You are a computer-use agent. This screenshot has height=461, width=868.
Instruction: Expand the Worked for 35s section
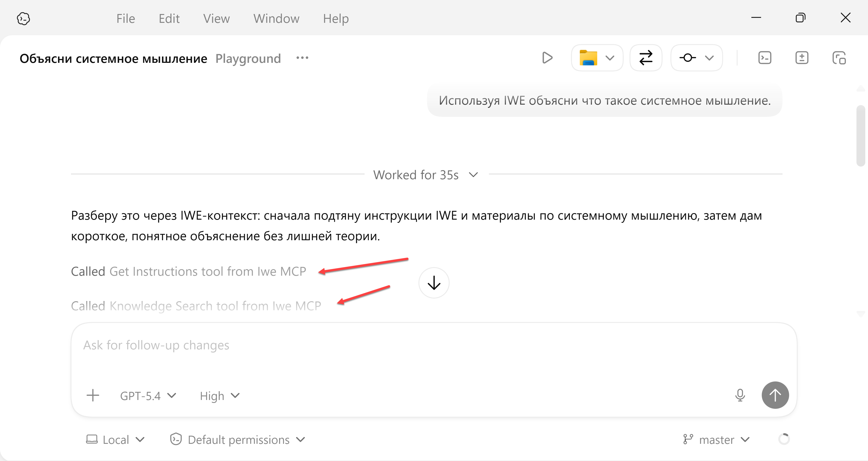coord(426,175)
